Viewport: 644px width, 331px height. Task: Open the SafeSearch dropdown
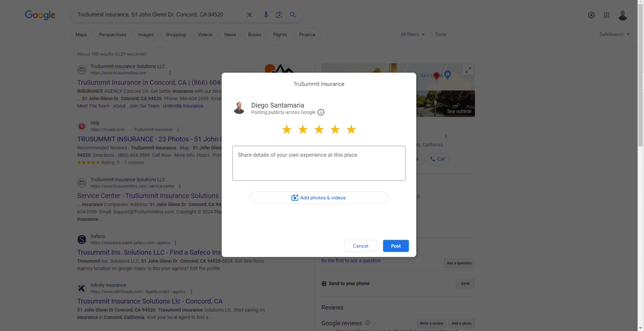click(614, 34)
